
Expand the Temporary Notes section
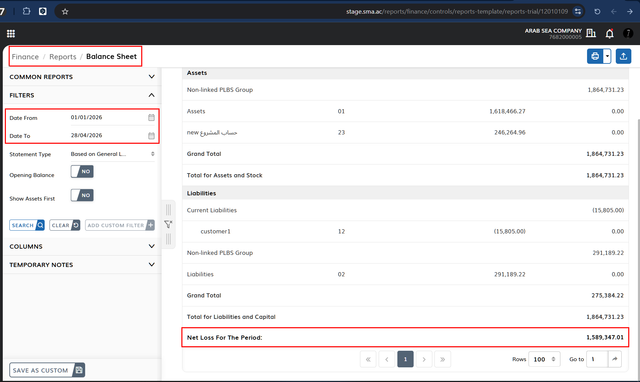[x=82, y=265]
